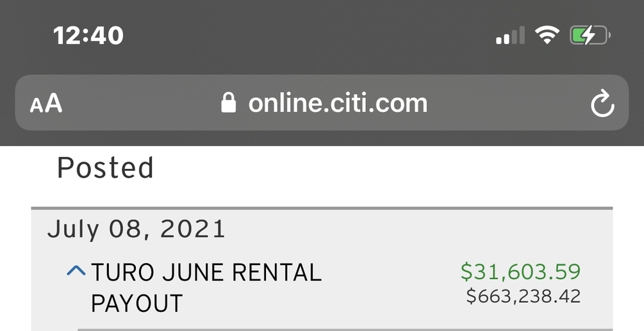Click the Posted section heading
This screenshot has height=331, width=644.
click(106, 168)
